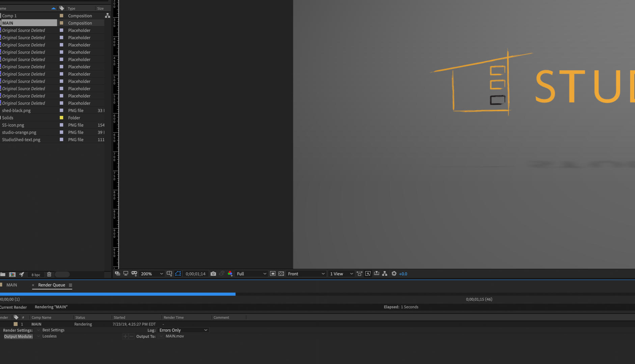
Task: Toggle Pixel Aspect Ratio Correction icon
Action: 359,274
